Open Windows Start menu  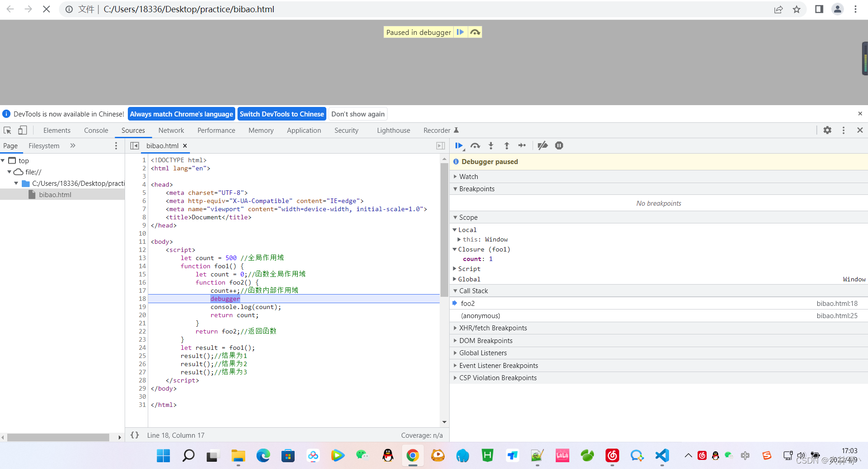click(x=163, y=455)
